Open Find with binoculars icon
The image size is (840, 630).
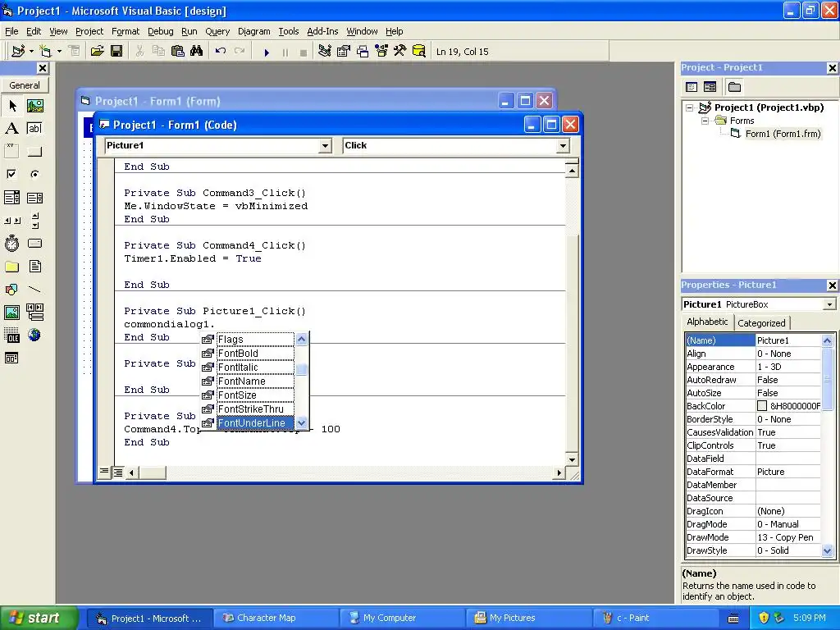(196, 51)
